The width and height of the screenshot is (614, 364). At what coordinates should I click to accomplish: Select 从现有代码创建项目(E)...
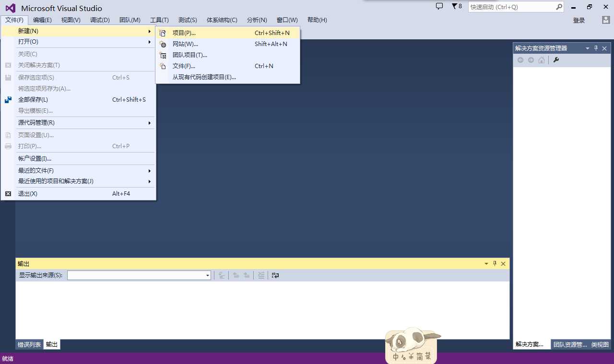point(228,77)
